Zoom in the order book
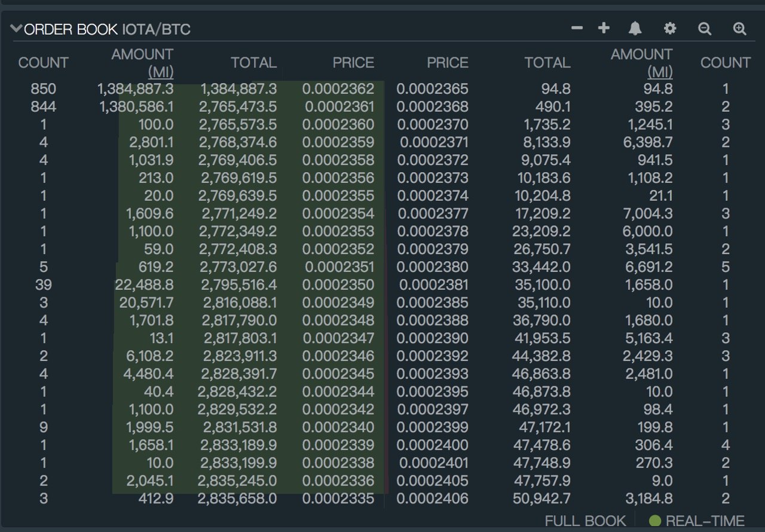The height and width of the screenshot is (532, 765). pyautogui.click(x=740, y=28)
